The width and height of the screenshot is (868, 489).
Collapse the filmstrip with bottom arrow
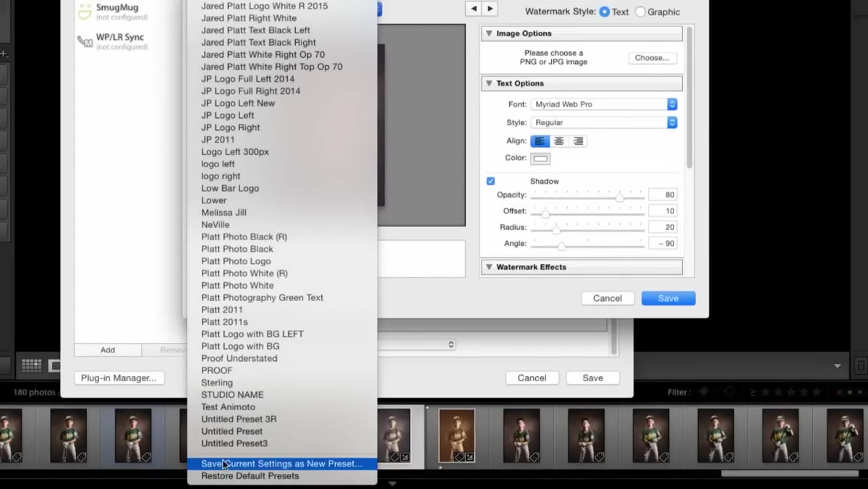click(x=393, y=483)
